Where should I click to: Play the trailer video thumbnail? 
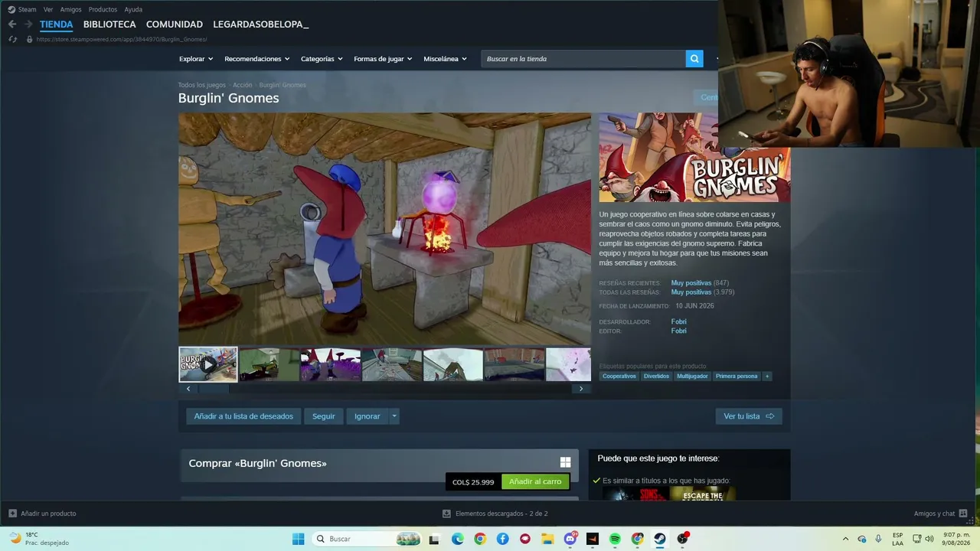point(208,364)
